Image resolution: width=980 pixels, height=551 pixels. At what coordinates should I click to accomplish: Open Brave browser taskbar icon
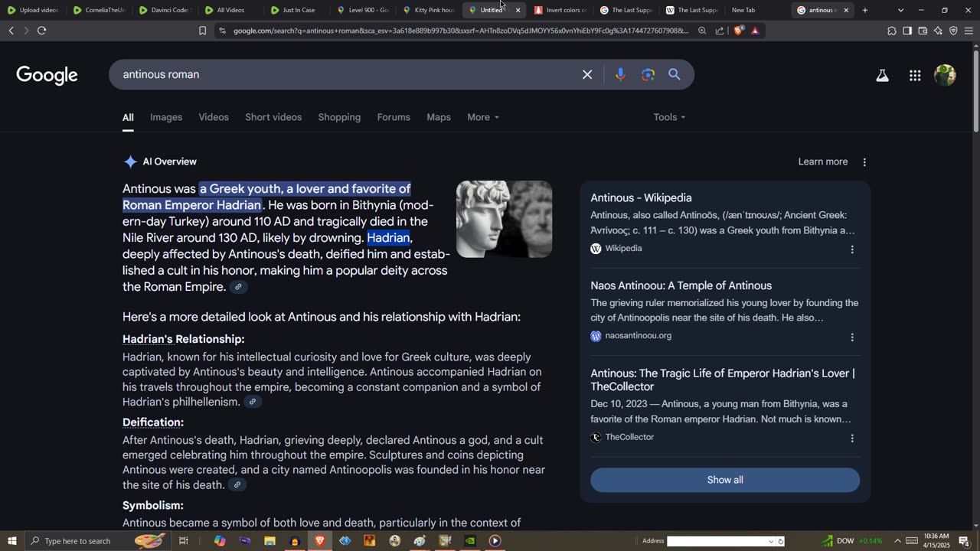point(320,541)
